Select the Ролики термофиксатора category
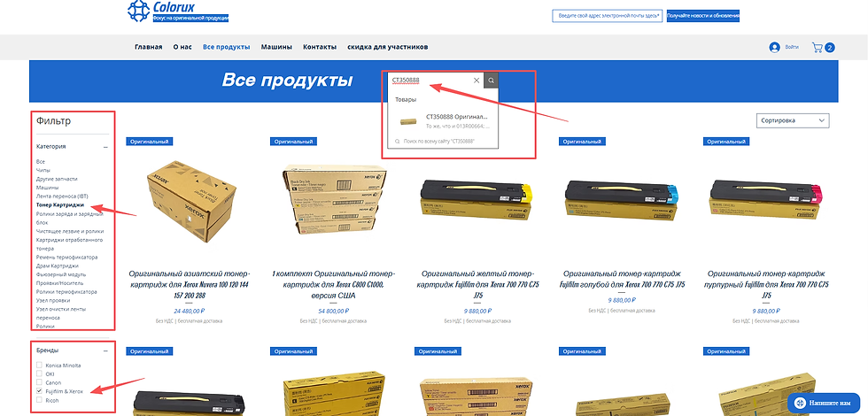This screenshot has height=416, width=868. click(66, 291)
